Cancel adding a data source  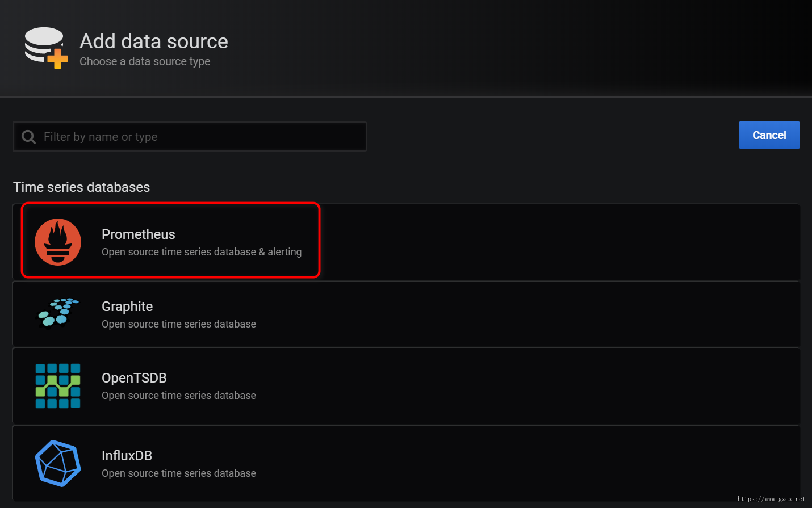pos(769,135)
